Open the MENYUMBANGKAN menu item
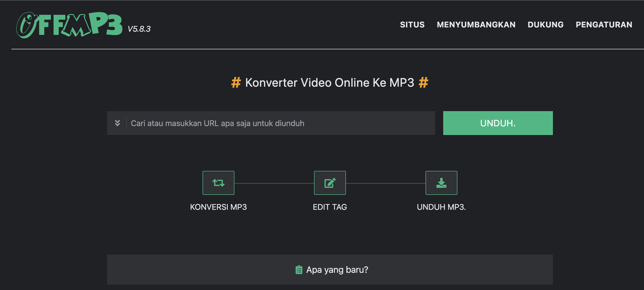644x290 pixels. tap(476, 25)
